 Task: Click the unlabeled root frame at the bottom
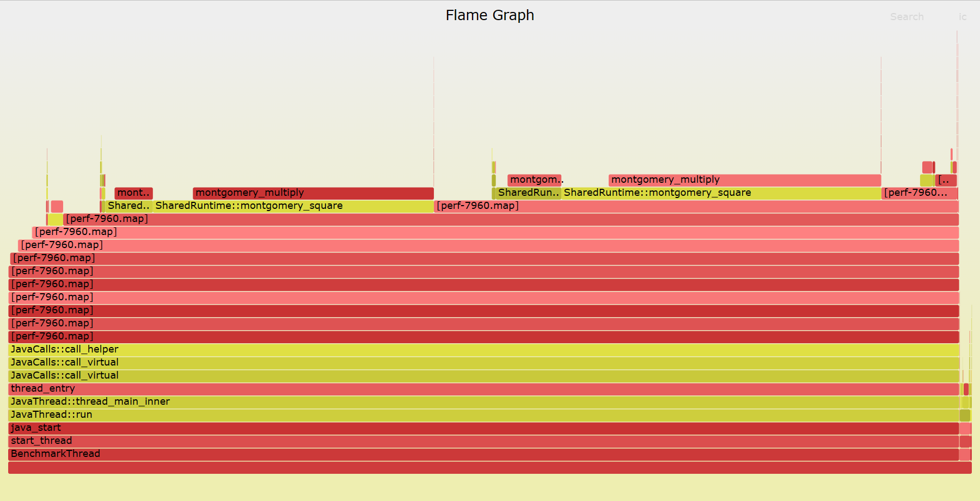pyautogui.click(x=490, y=468)
